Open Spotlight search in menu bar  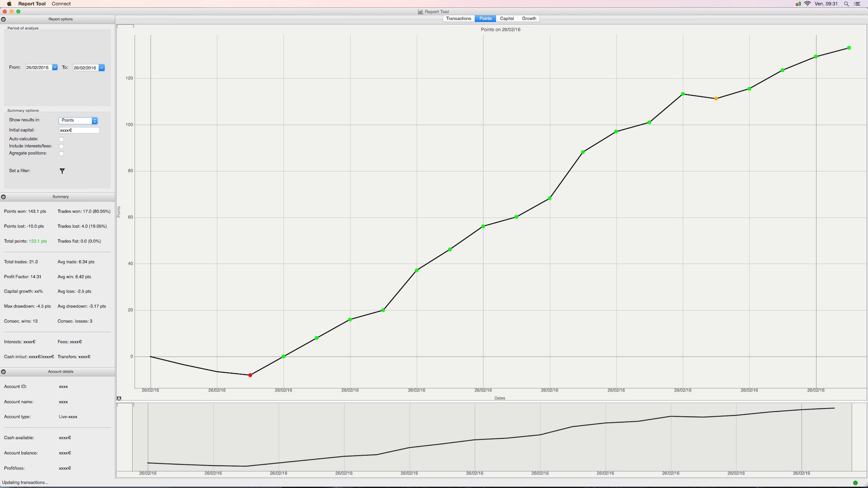coord(846,4)
